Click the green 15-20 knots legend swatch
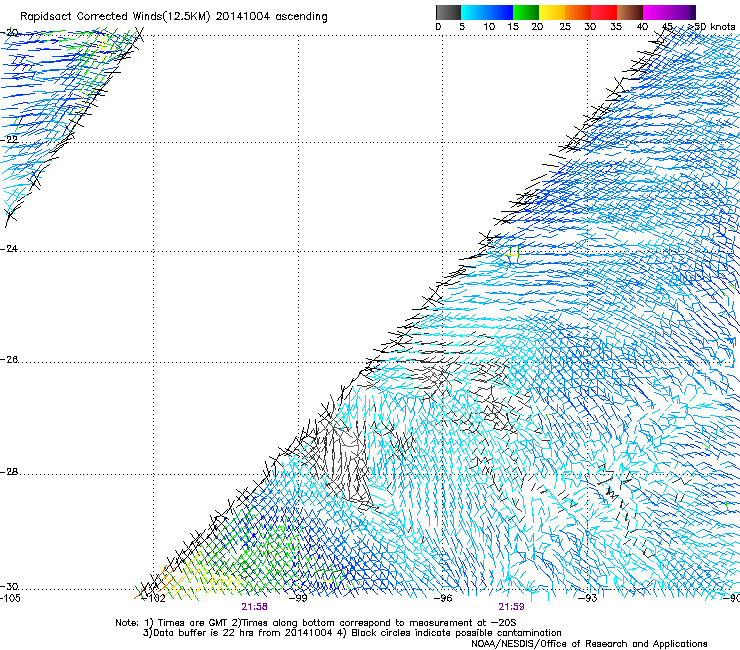Screen dimensions: 740x650 [526, 12]
